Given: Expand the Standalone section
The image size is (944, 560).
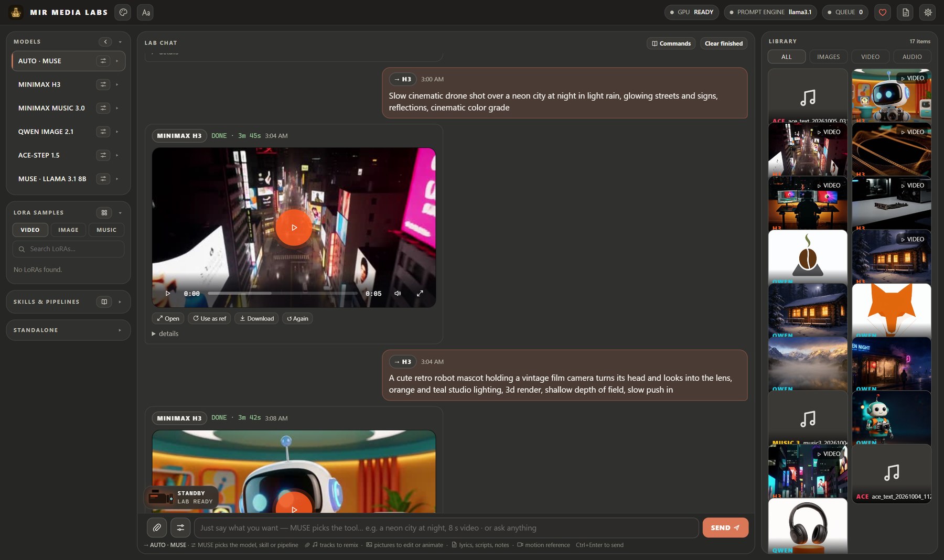Looking at the screenshot, I should [68, 330].
